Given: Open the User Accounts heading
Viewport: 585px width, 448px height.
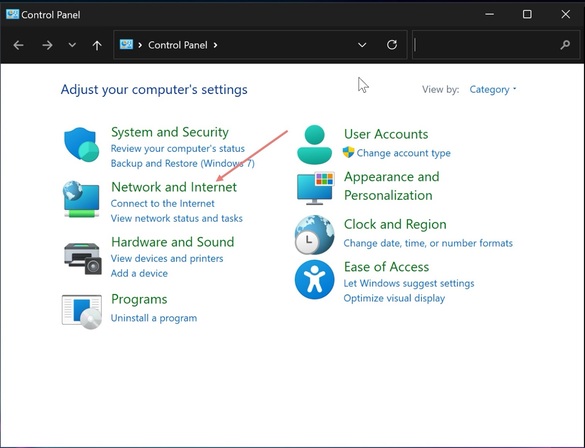Looking at the screenshot, I should click(386, 134).
